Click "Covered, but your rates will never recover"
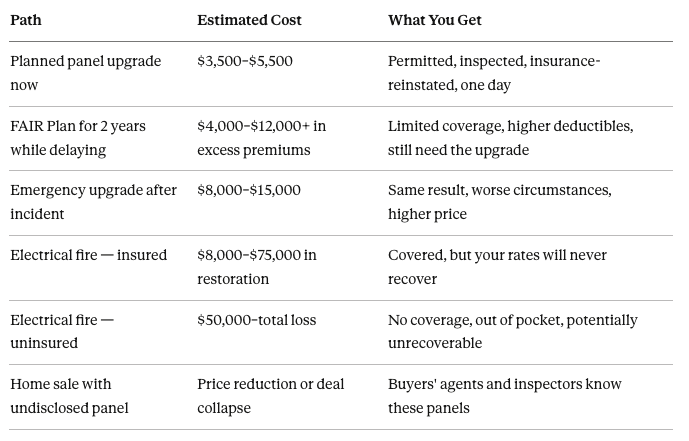Screen dimensions: 689x441 497,267
